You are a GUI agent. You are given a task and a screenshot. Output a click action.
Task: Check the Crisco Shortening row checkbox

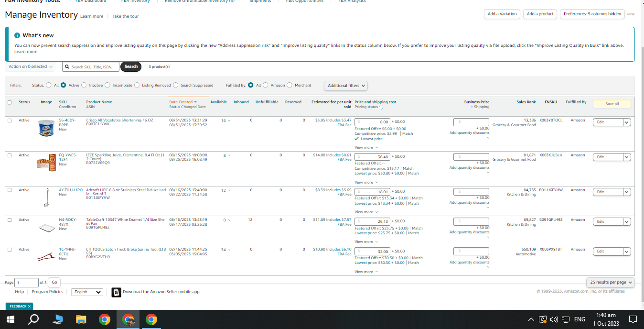(x=10, y=121)
